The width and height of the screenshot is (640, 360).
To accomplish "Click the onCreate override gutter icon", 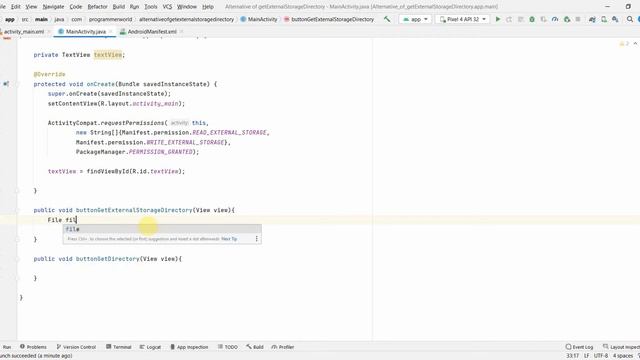I will (6, 84).
